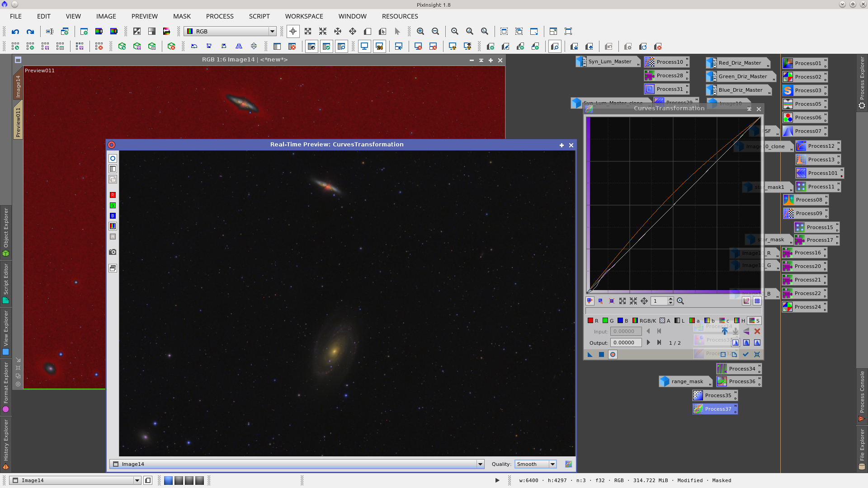Viewport: 868px width, 488px height.
Task: Toggle the Green channel in preview sidebar
Action: pos(113,205)
